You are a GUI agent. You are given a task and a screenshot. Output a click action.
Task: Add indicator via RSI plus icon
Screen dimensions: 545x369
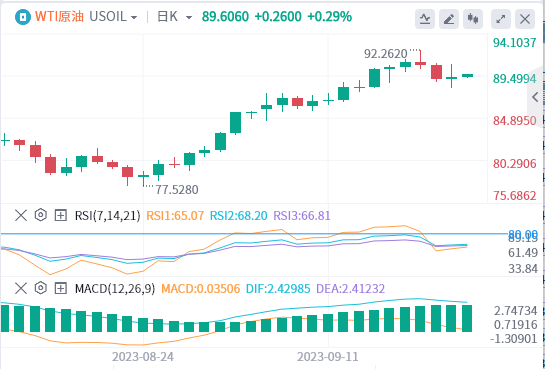click(61, 216)
